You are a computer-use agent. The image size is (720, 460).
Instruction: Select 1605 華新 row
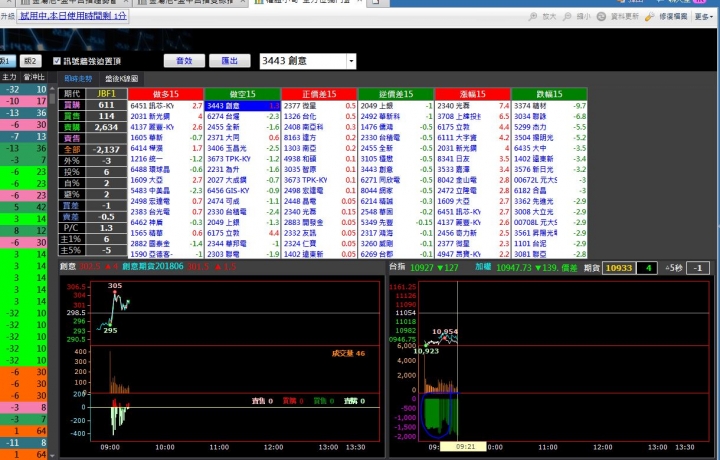point(166,137)
